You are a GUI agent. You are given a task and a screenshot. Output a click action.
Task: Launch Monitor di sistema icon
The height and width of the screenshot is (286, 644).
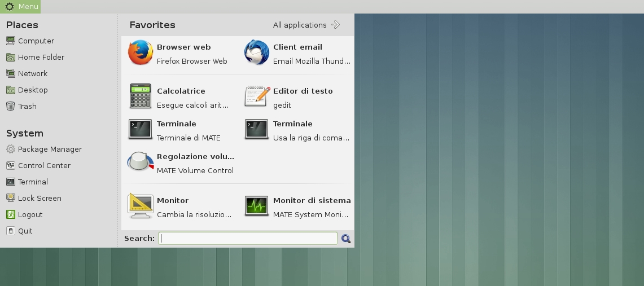(257, 206)
